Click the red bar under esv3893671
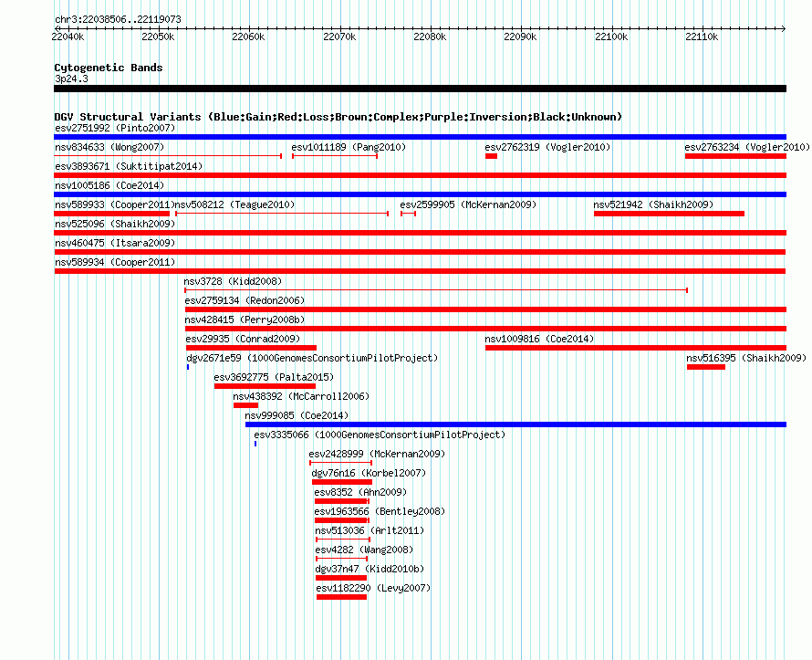This screenshot has width=812, height=660. (x=420, y=175)
